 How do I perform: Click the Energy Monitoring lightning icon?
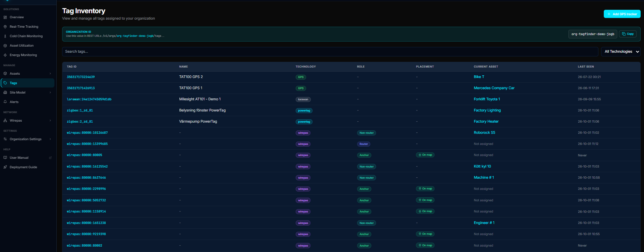point(5,55)
